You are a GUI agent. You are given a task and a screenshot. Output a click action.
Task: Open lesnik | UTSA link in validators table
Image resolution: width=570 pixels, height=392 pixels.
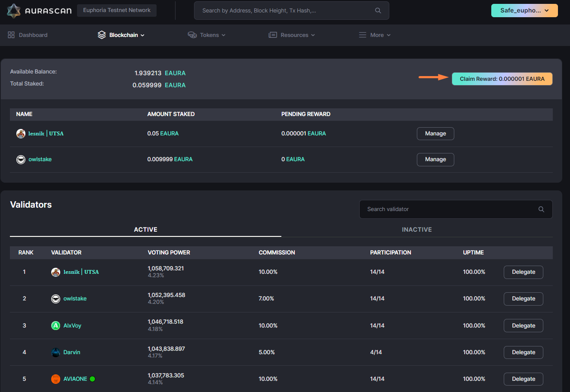[x=81, y=272]
